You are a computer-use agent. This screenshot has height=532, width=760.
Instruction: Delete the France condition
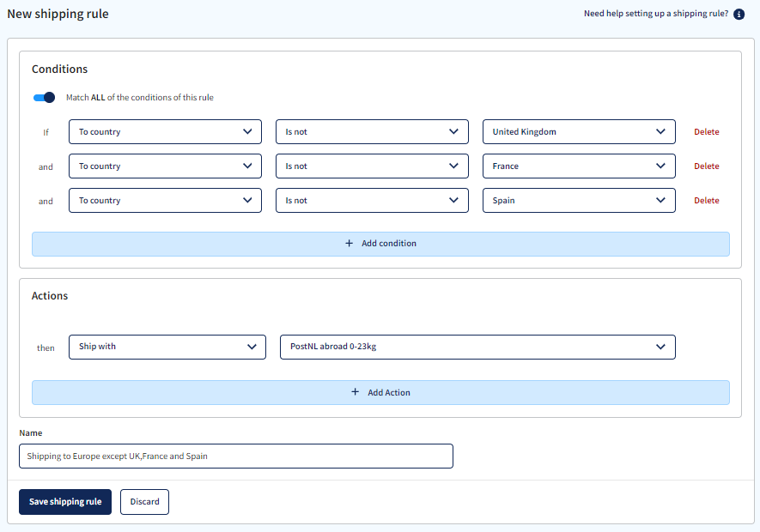(706, 166)
